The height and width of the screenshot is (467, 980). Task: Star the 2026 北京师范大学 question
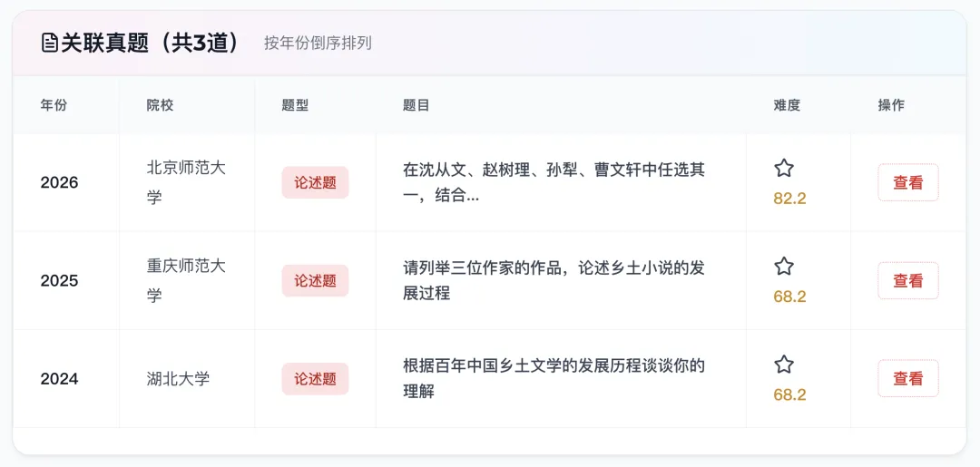[x=784, y=168]
